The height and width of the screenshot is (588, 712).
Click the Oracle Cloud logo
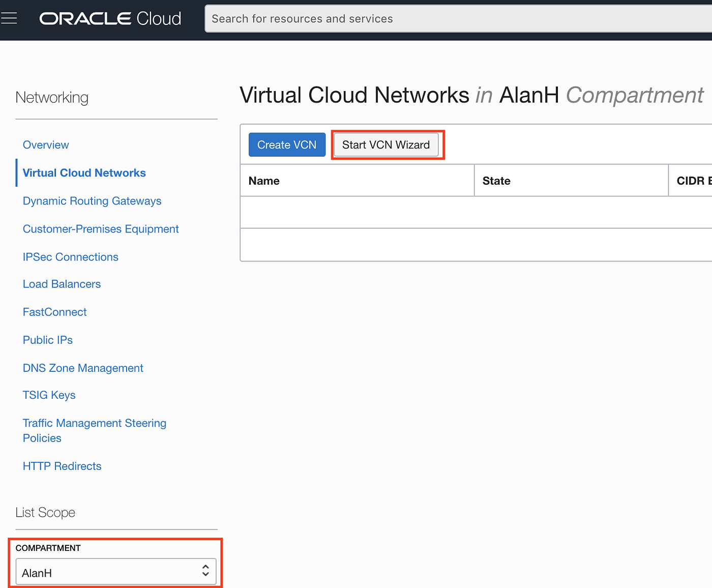(110, 18)
